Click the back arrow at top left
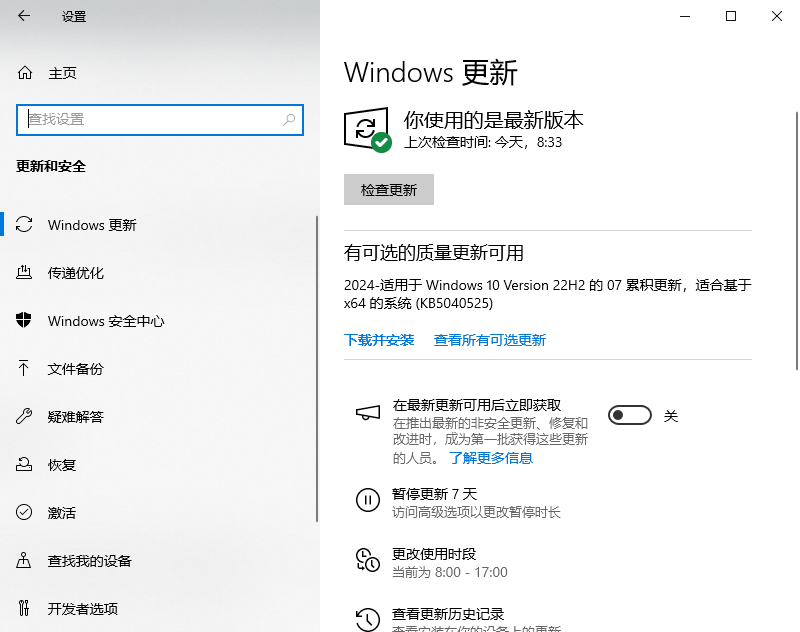 (22, 16)
